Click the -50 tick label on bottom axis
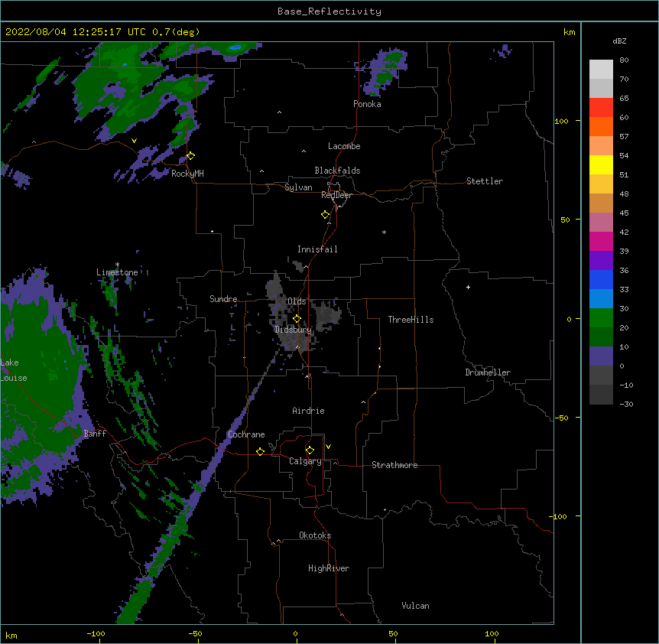The height and width of the screenshot is (644, 659). click(x=195, y=633)
